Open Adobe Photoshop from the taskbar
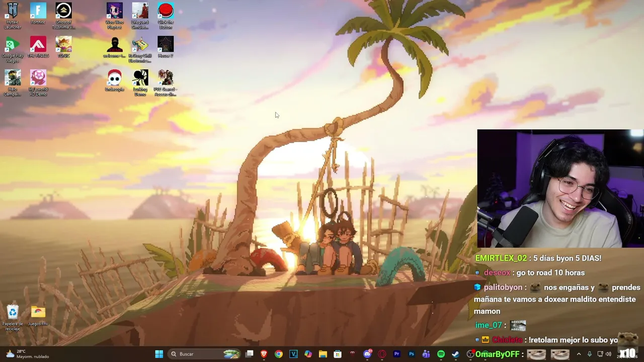The image size is (644, 362). pyautogui.click(x=412, y=354)
